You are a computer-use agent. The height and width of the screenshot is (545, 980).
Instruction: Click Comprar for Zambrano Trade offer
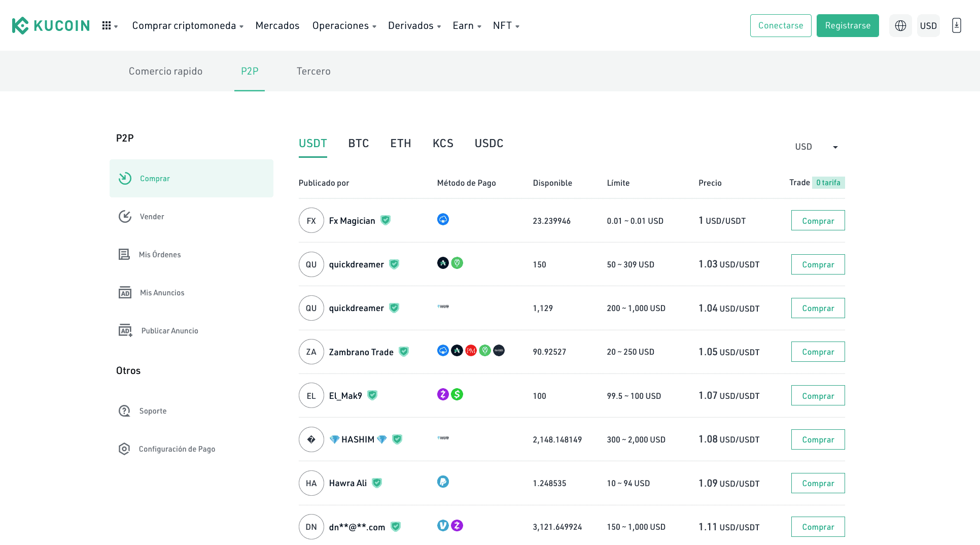pos(818,352)
